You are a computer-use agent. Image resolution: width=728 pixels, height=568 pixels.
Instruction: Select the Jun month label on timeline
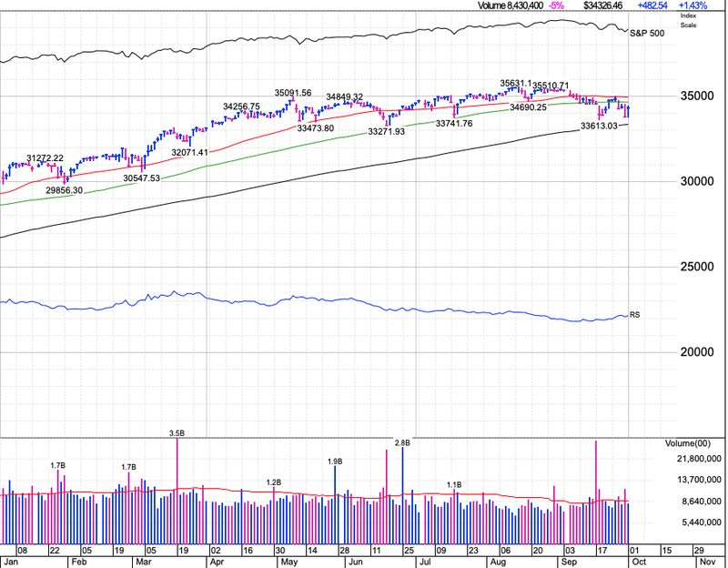tap(356, 562)
